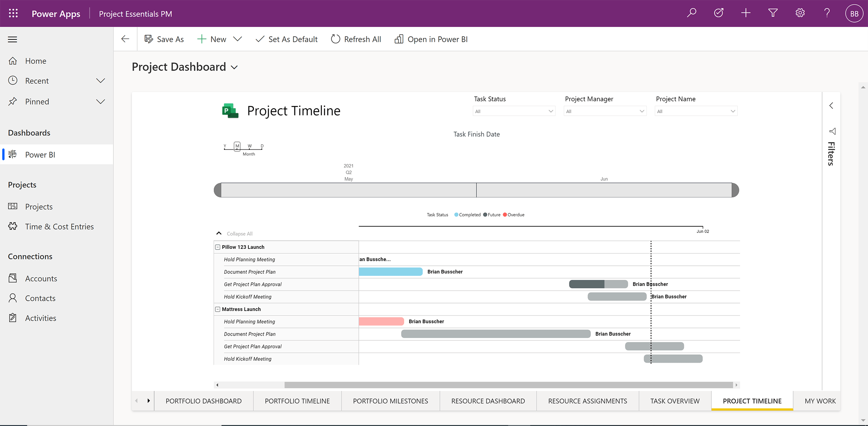
Task: Open the Task Status filter dropdown
Action: [514, 111]
